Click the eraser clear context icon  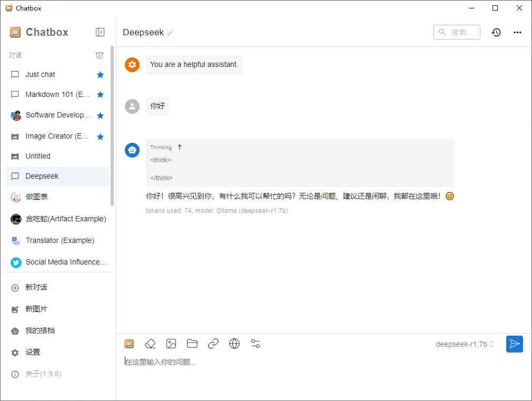pyautogui.click(x=150, y=344)
